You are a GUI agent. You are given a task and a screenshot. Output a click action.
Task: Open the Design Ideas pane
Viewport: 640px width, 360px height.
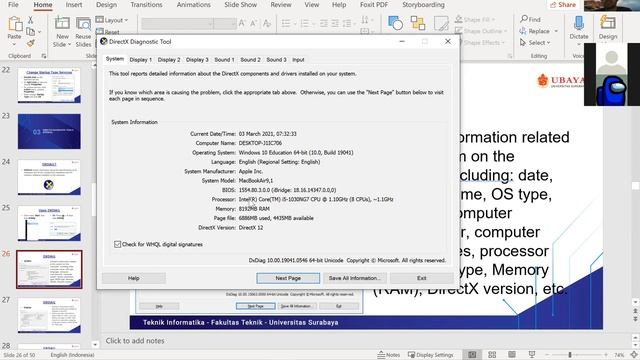point(608,27)
